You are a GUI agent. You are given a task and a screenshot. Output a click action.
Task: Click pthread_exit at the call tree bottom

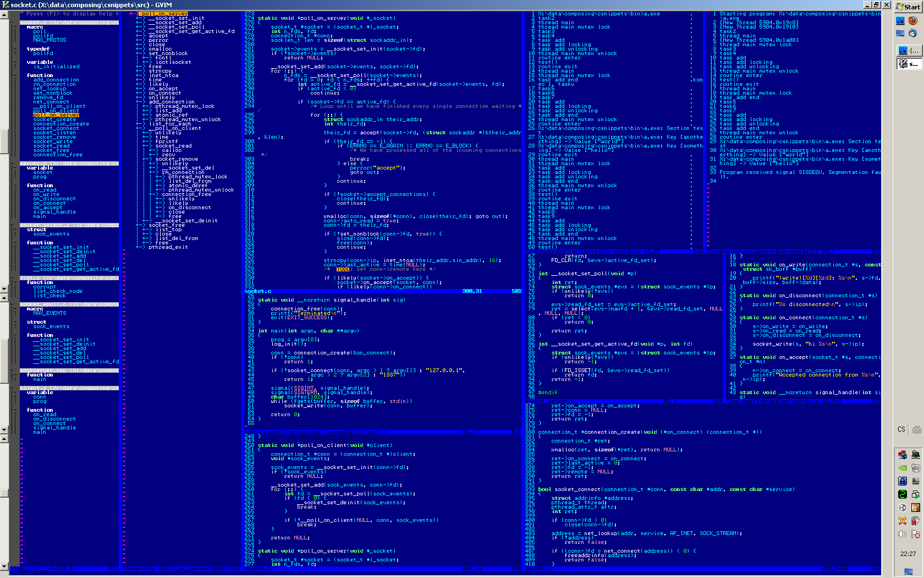point(168,247)
